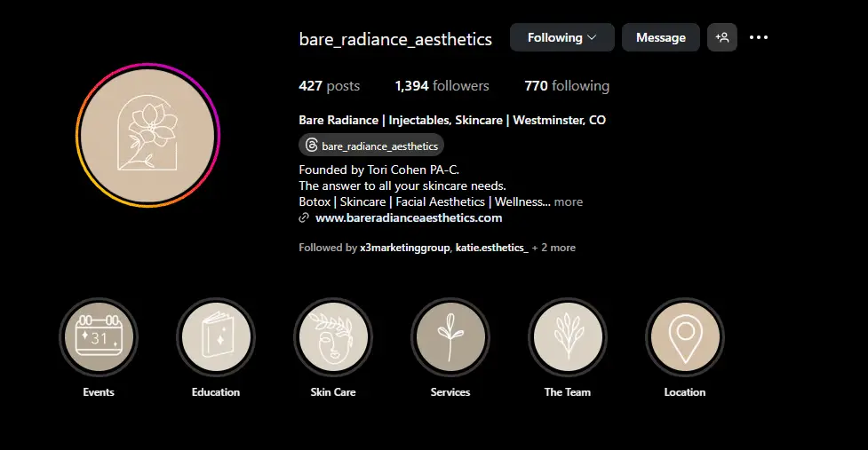Open the three-dot options menu
The height and width of the screenshot is (450, 868).
(759, 37)
